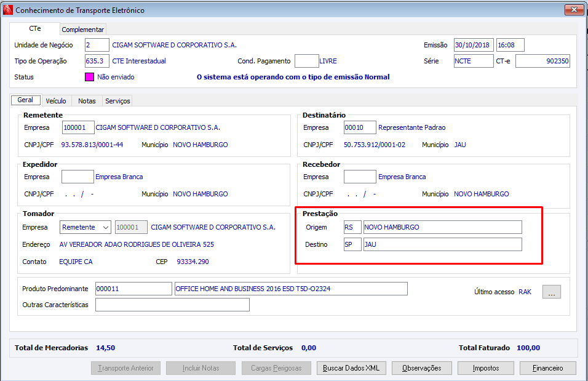This screenshot has height=381, width=588.
Task: Click the Tipo de Operação field 635.3
Action: (x=97, y=61)
